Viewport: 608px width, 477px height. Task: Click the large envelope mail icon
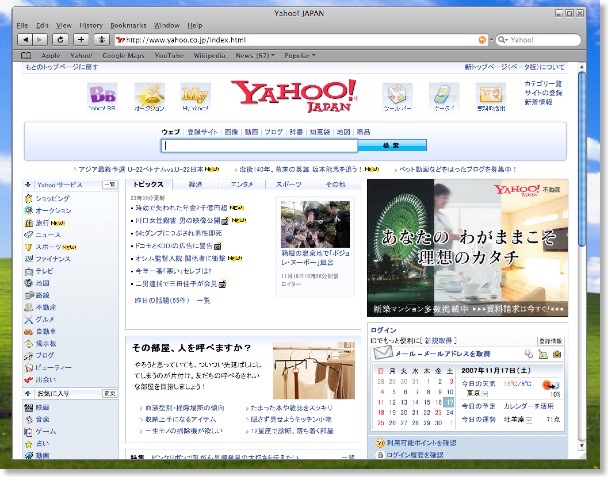click(x=382, y=353)
